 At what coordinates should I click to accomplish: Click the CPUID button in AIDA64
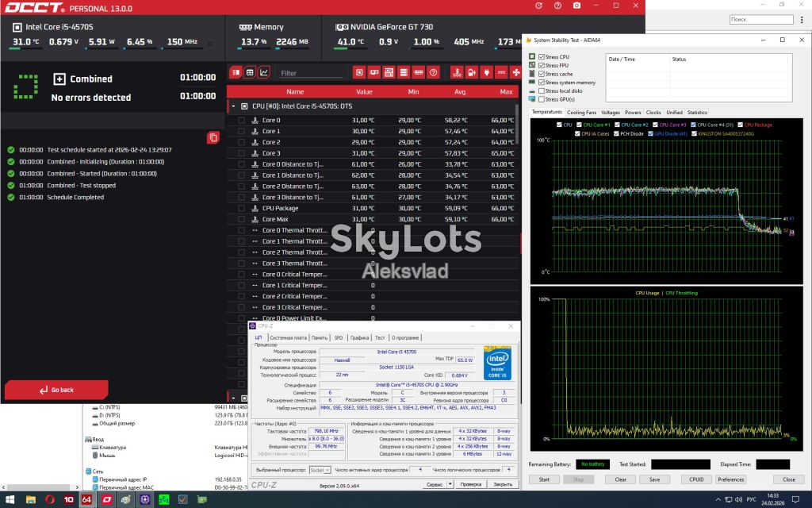coord(696,479)
